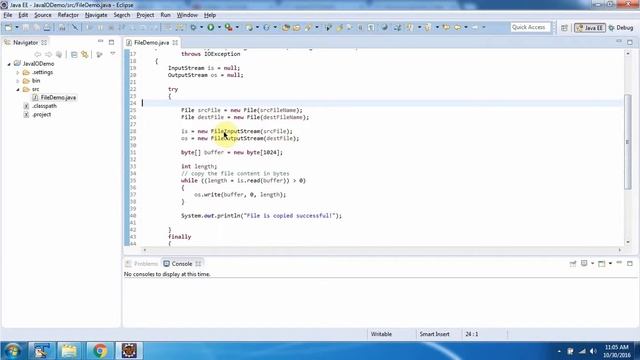The width and height of the screenshot is (640, 360).
Task: Click the word FileInputStream on line 28
Action: (236, 131)
